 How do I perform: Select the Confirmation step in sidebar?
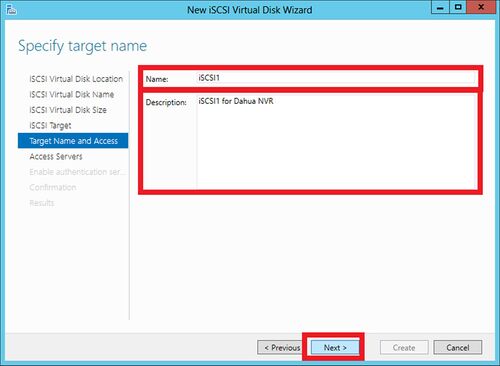tap(53, 187)
